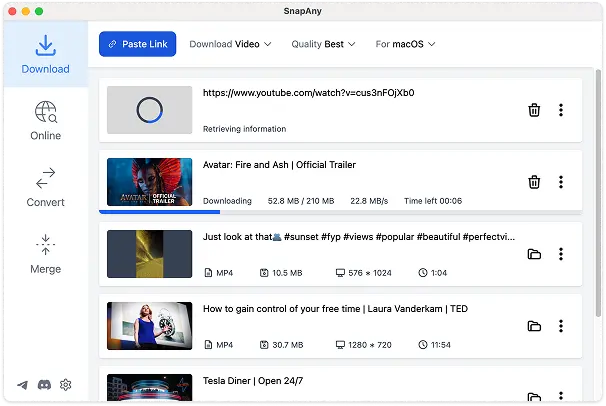
Task: Open the Discord icon in sidebar
Action: pyautogui.click(x=44, y=385)
